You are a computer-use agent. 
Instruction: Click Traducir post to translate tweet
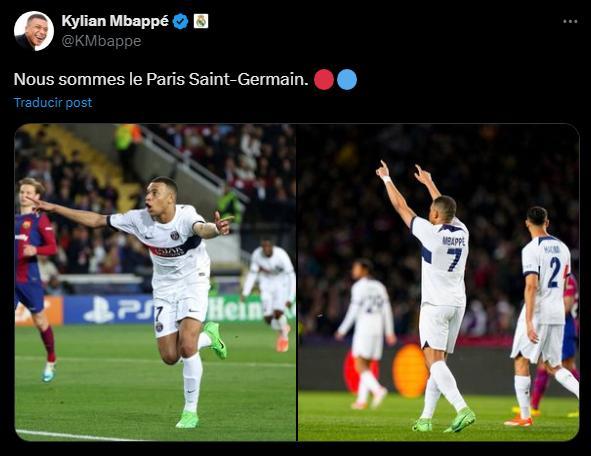(53, 103)
